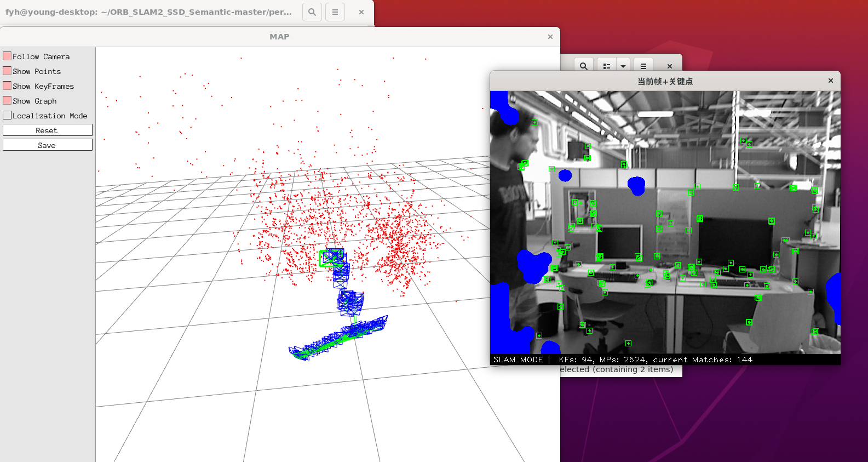This screenshot has height=462, width=868.
Task: Close the terminal window
Action: [x=361, y=12]
